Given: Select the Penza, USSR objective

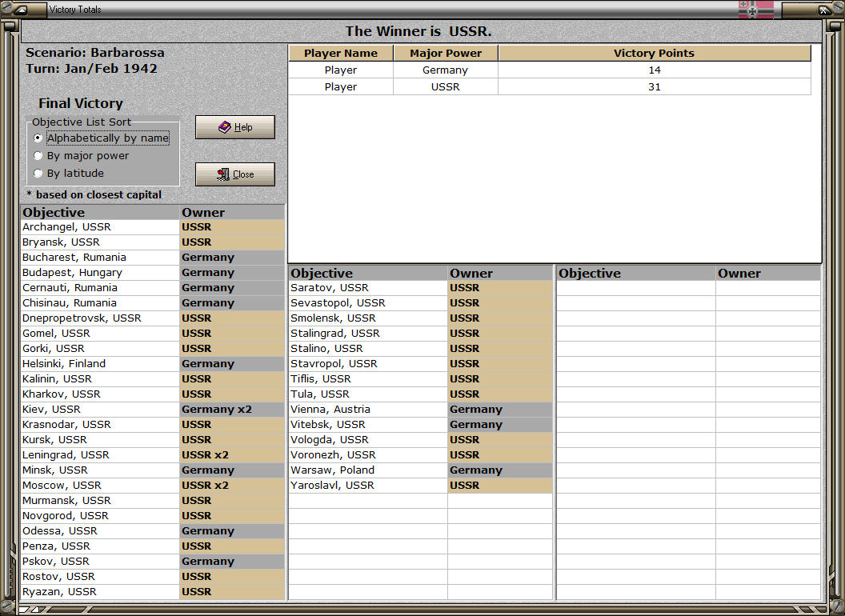Looking at the screenshot, I should (x=100, y=546).
